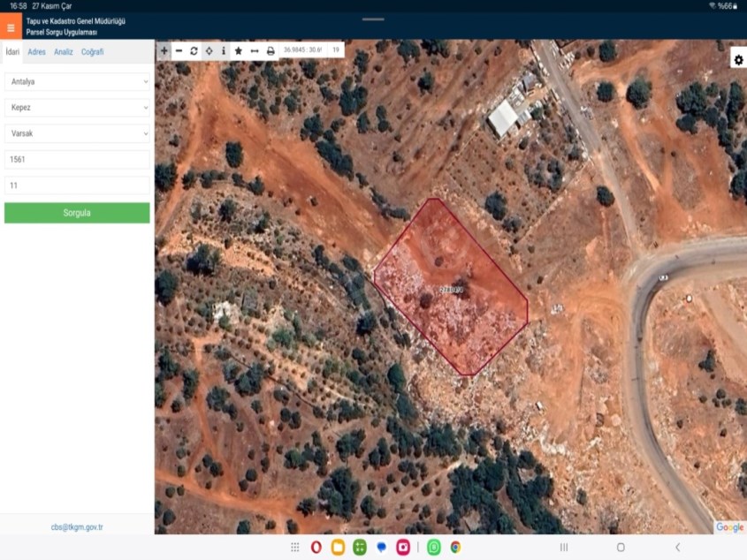Refresh the map with the reload icon
The height and width of the screenshot is (560, 747).
click(x=194, y=51)
